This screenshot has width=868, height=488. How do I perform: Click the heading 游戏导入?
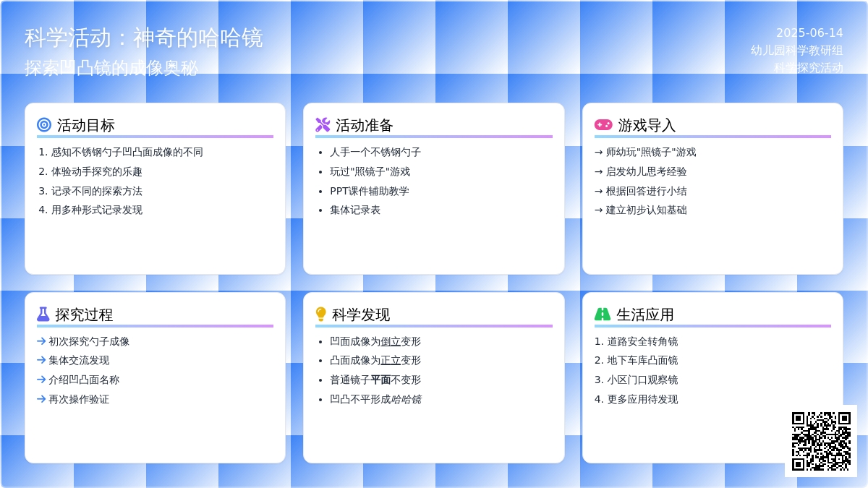(x=647, y=125)
